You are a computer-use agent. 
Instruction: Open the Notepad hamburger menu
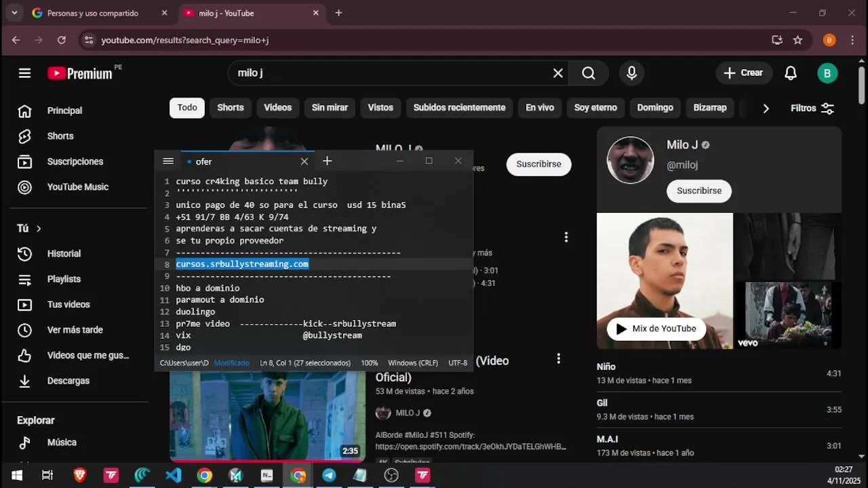point(168,161)
